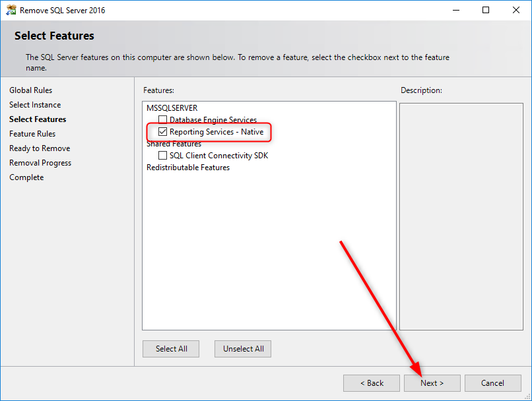Click the Ready to Remove step

40,148
